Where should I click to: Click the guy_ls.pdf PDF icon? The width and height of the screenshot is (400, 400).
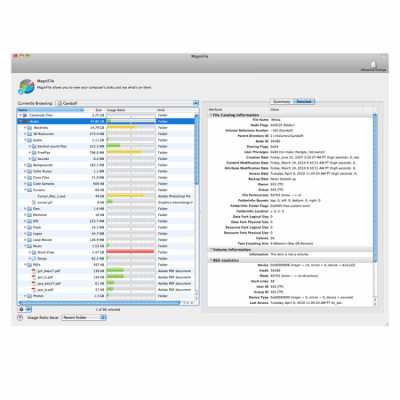(x=34, y=290)
